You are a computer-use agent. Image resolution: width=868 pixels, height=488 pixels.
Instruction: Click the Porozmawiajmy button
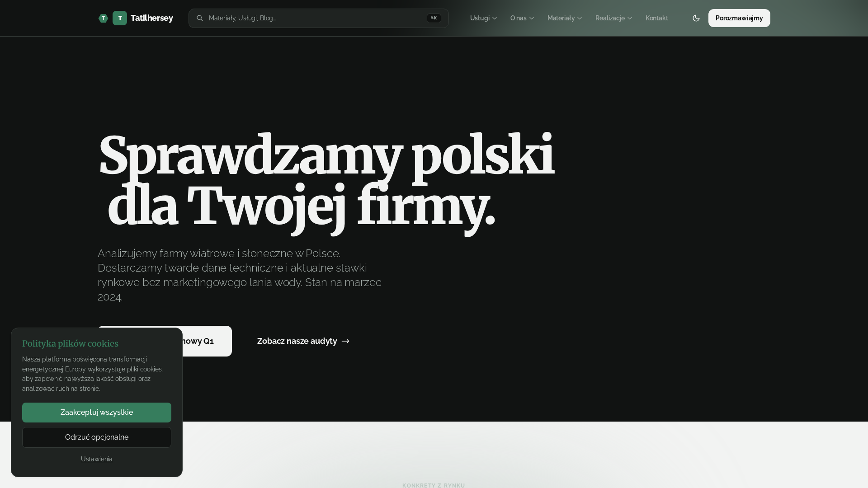click(739, 18)
